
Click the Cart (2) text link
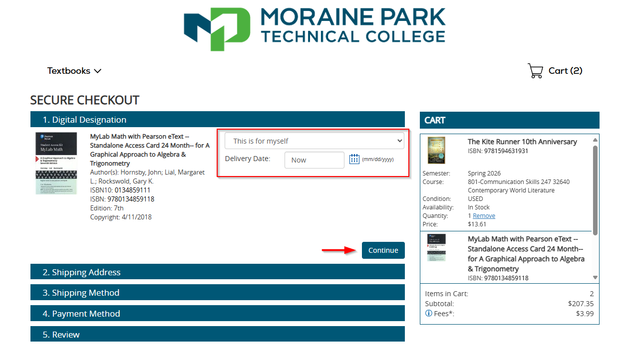565,71
